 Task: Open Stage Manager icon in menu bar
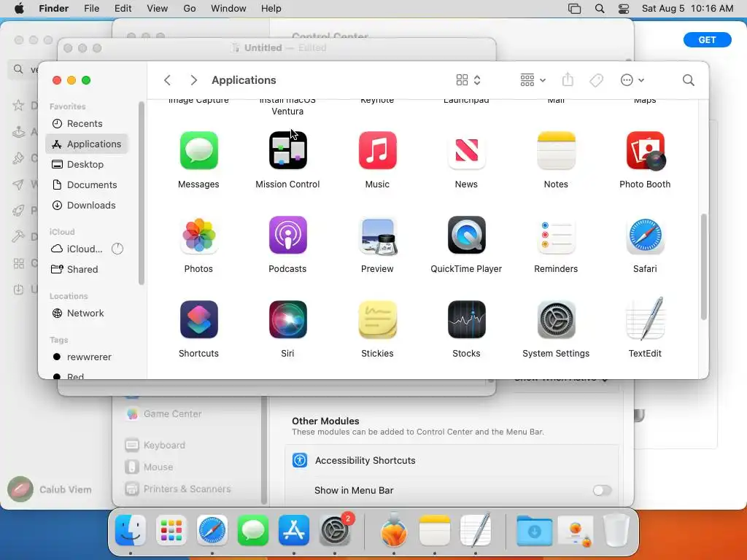coord(575,9)
